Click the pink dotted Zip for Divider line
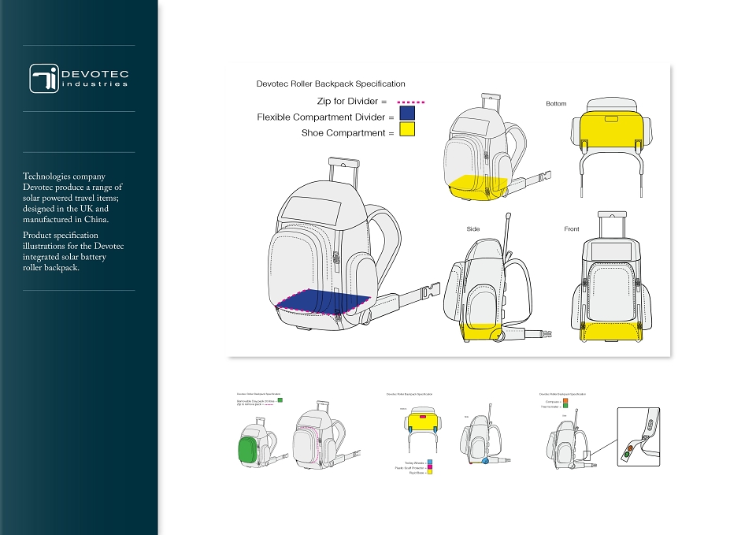 (x=411, y=102)
